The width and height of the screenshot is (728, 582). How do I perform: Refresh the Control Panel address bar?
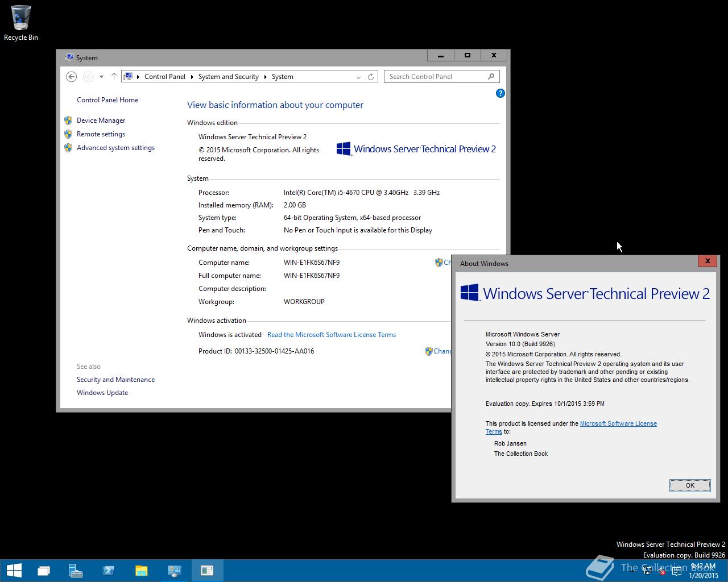click(x=371, y=77)
